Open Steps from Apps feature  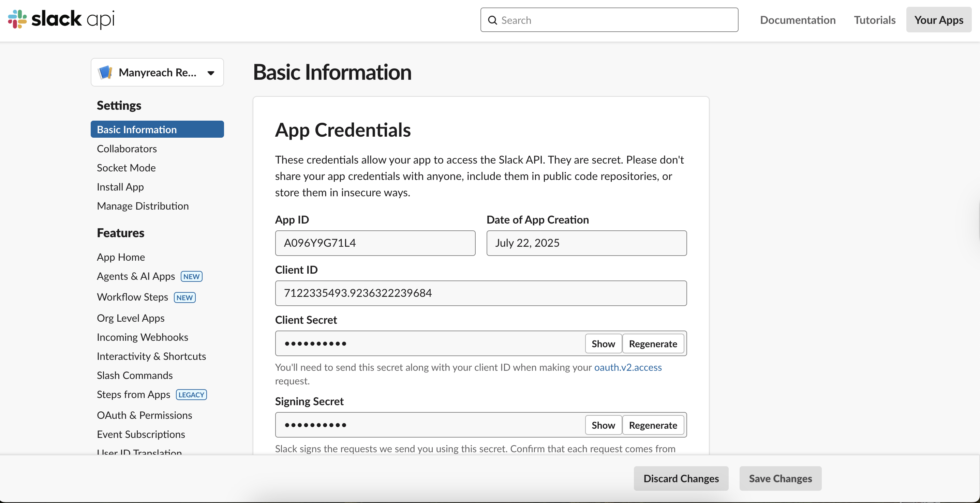[x=133, y=394]
